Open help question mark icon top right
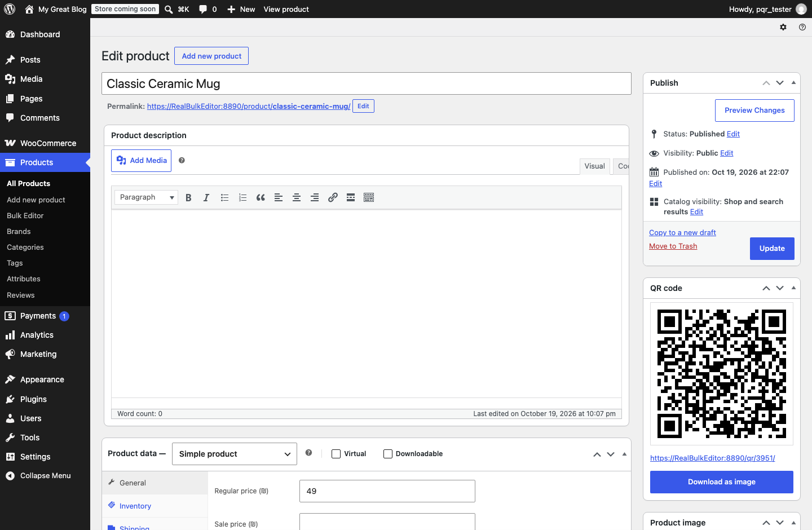Screen dimensions: 812x530 click(x=802, y=27)
